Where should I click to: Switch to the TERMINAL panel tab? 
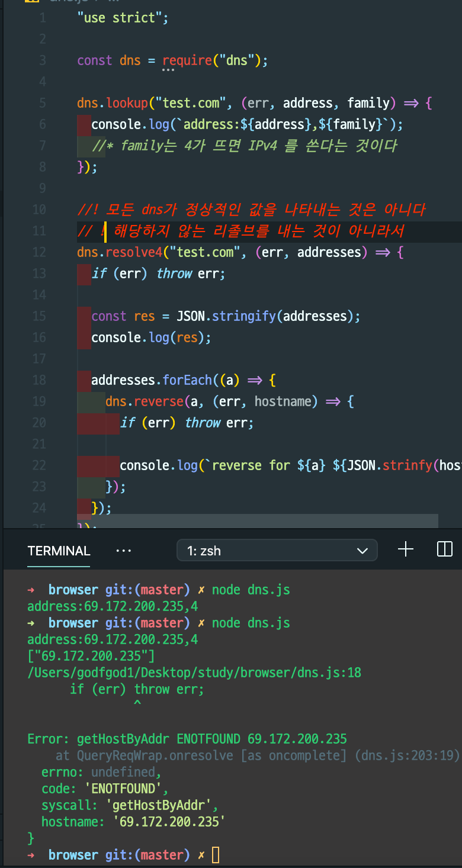(x=59, y=551)
